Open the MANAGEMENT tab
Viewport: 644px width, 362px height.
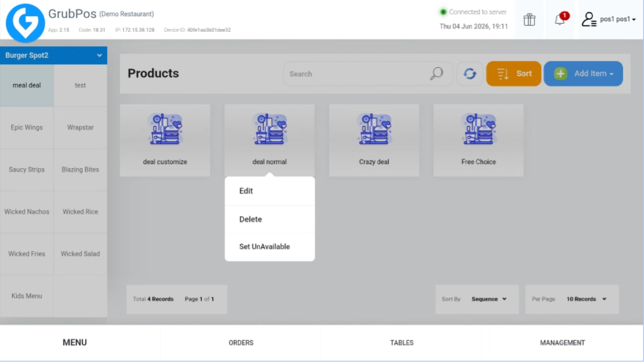(x=562, y=343)
